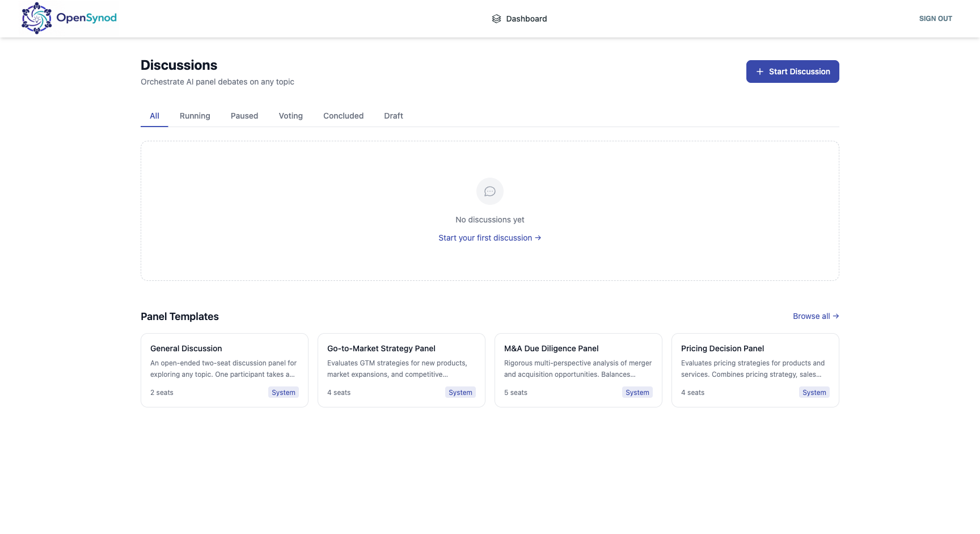Choose the Go-to-Market Strategy Panel template
This screenshot has height=534, width=980.
click(x=402, y=370)
